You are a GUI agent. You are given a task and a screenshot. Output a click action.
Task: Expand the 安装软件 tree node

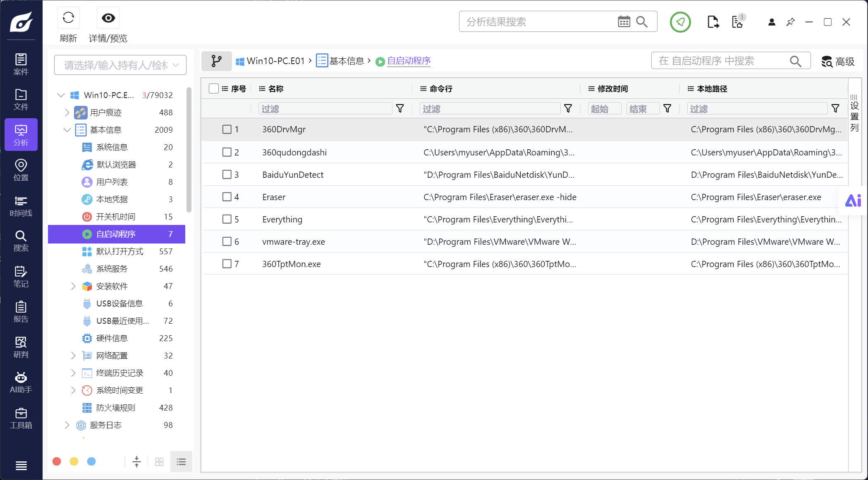click(73, 286)
